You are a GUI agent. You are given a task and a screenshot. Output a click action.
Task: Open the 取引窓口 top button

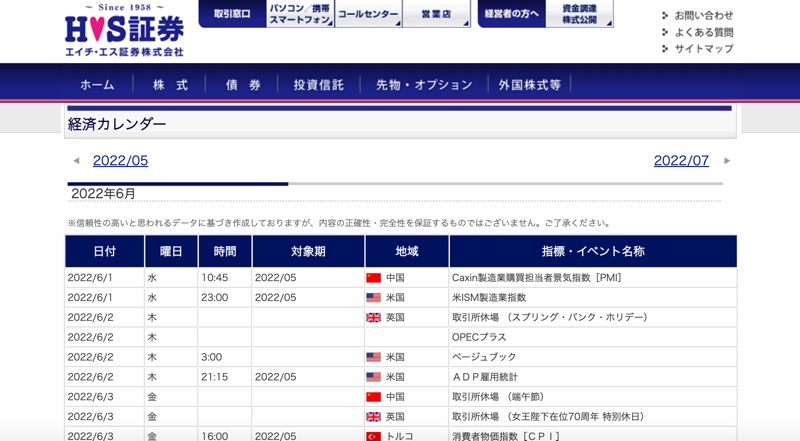point(232,14)
